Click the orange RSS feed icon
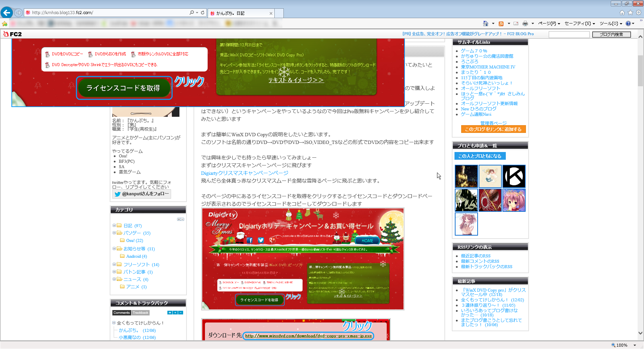This screenshot has height=349, width=644. (x=501, y=23)
